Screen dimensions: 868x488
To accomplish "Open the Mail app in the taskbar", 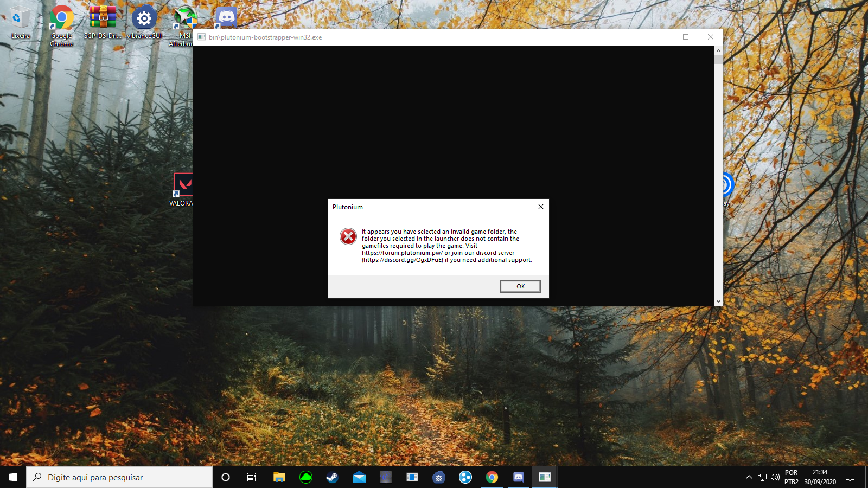I will click(359, 477).
